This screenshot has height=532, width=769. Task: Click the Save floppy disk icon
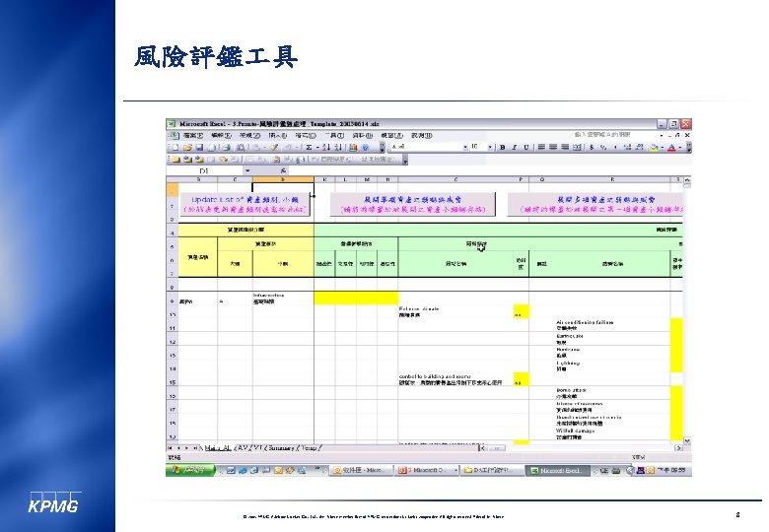(x=199, y=147)
